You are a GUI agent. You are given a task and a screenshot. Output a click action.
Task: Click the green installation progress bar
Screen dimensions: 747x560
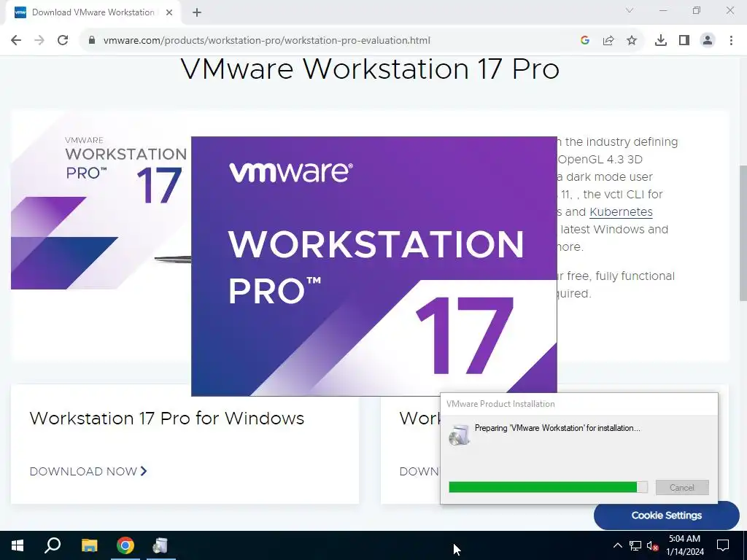pyautogui.click(x=548, y=486)
